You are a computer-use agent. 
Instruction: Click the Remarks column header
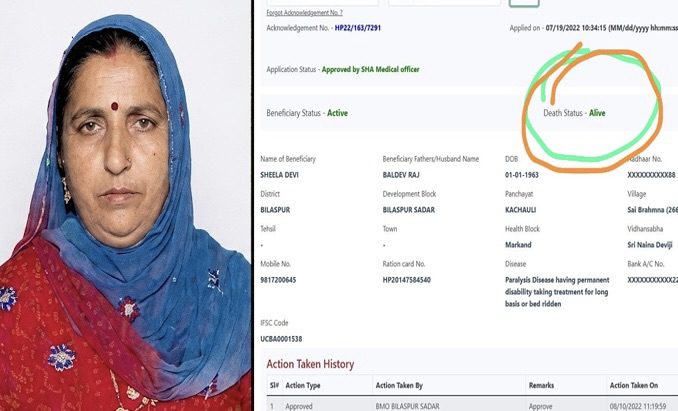point(541,386)
